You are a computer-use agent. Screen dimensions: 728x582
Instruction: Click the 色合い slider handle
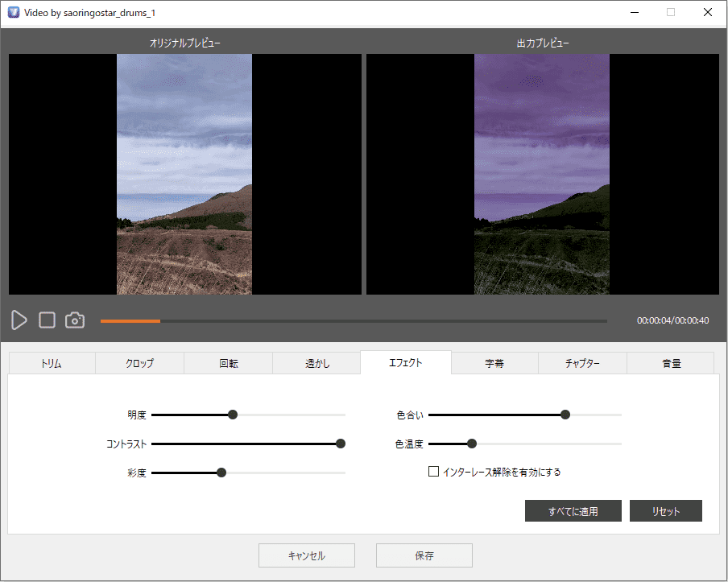pyautogui.click(x=565, y=415)
